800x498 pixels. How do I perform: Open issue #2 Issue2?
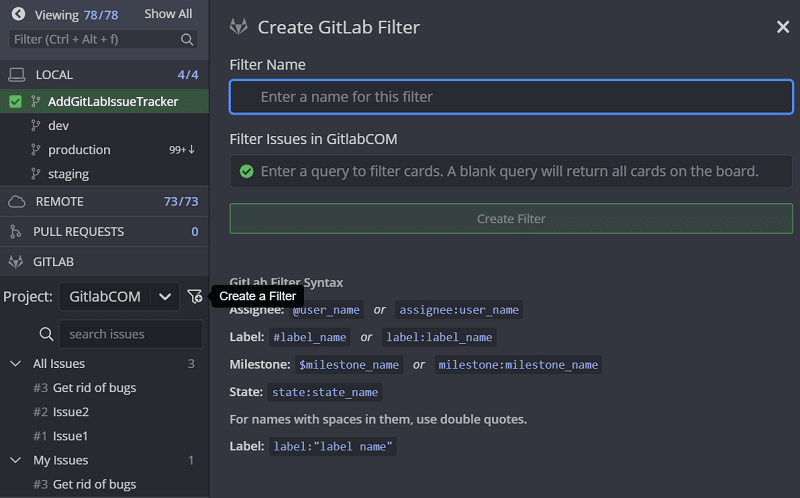[70, 412]
